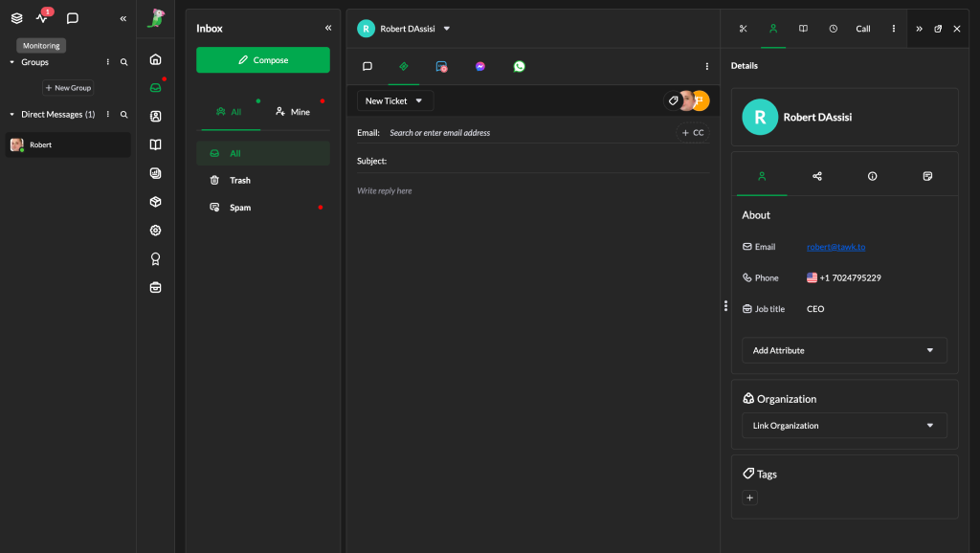Viewport: 980px width, 553px height.
Task: Click the Administration gear icon
Action: pyautogui.click(x=155, y=231)
